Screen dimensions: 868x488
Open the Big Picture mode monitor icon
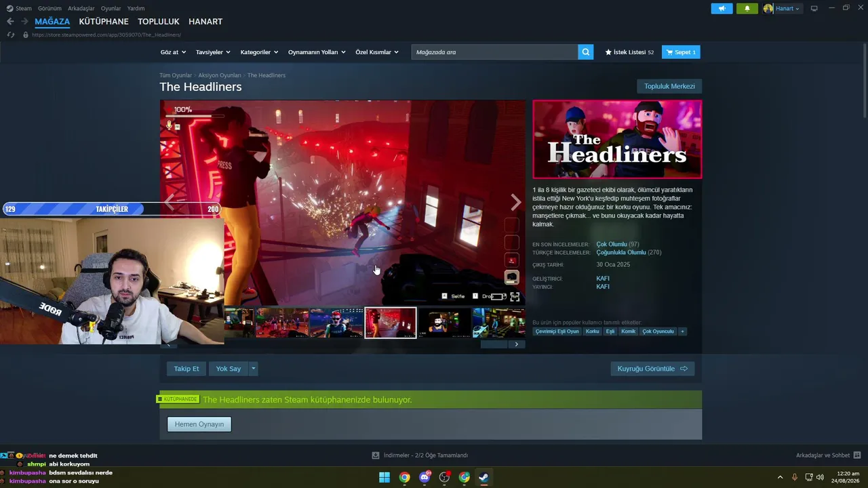[x=814, y=8]
